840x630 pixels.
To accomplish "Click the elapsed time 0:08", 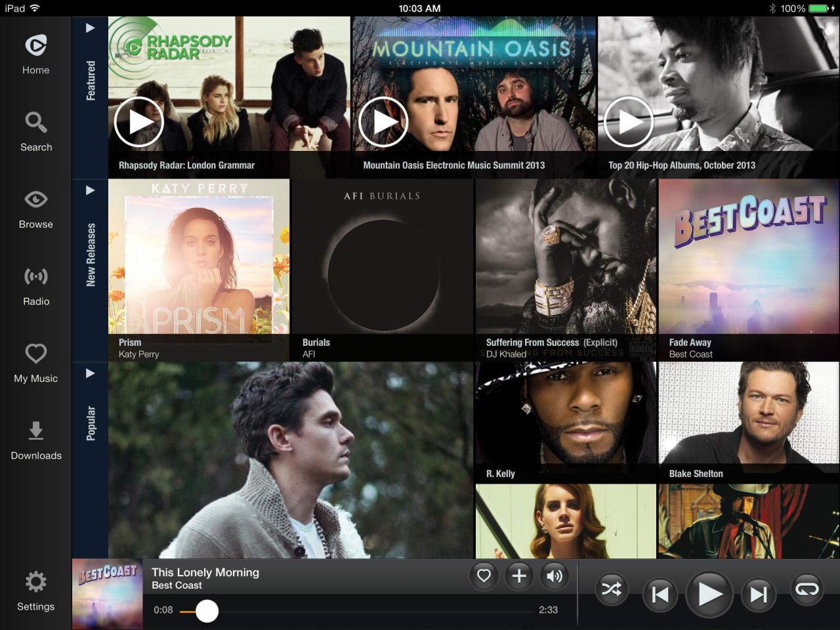I will click(163, 610).
